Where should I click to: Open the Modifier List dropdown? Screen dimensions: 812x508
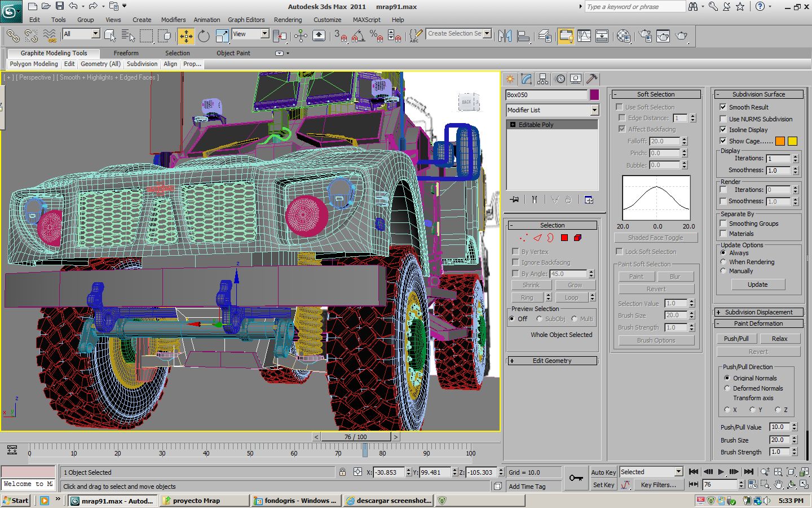(x=594, y=110)
